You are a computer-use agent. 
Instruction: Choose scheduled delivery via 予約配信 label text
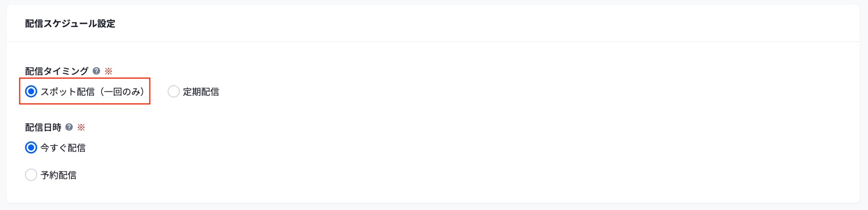(58, 175)
